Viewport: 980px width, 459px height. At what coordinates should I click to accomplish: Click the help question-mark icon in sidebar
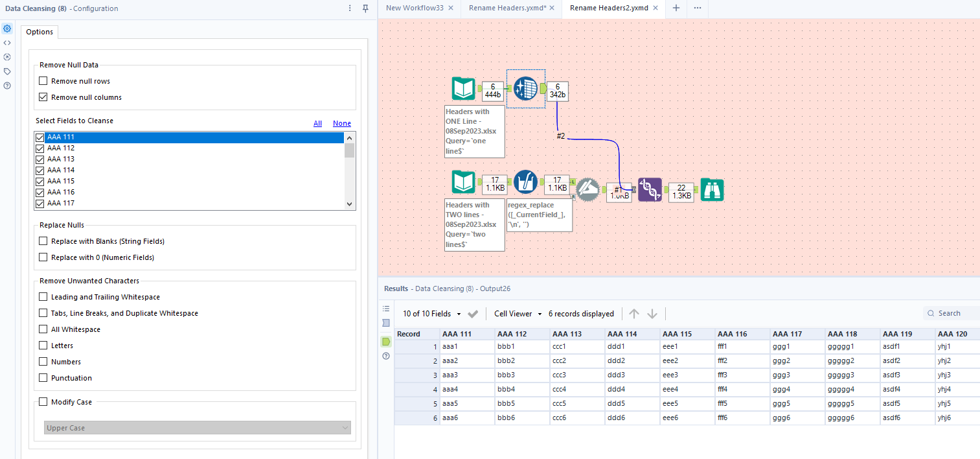pyautogui.click(x=7, y=85)
